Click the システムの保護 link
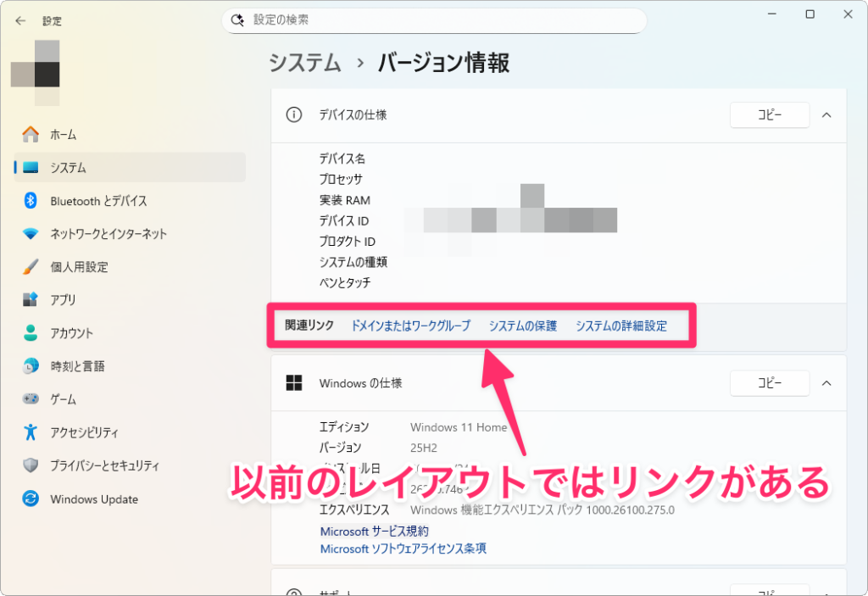This screenshot has height=596, width=868. (x=523, y=326)
